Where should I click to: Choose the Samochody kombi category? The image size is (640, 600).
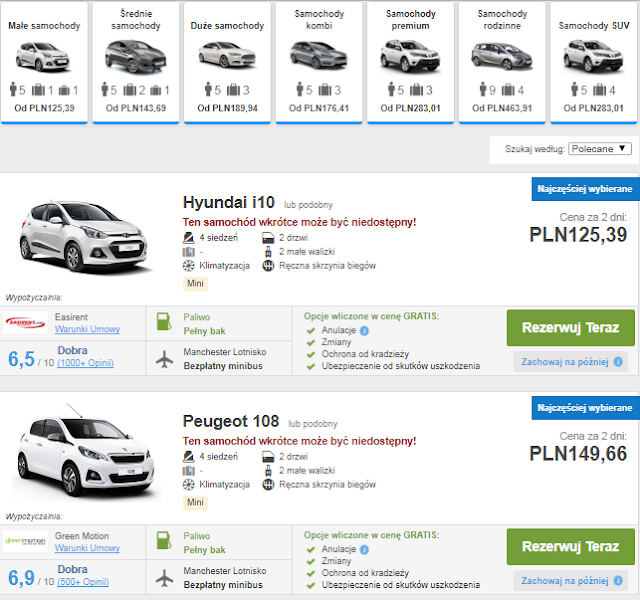pos(319,62)
